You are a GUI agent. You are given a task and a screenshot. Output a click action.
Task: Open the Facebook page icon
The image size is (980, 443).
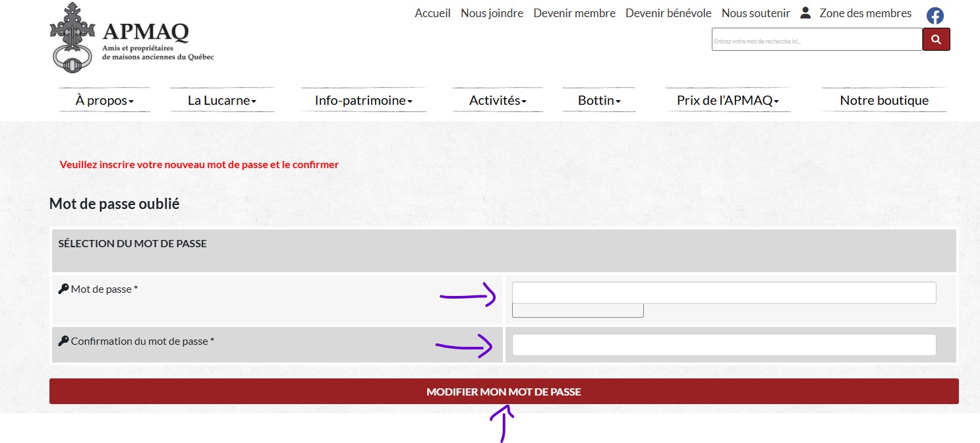935,16
